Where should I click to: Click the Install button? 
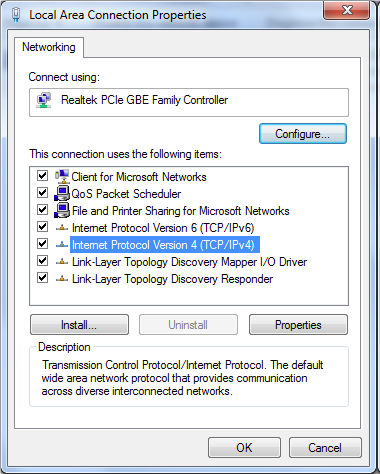click(79, 325)
